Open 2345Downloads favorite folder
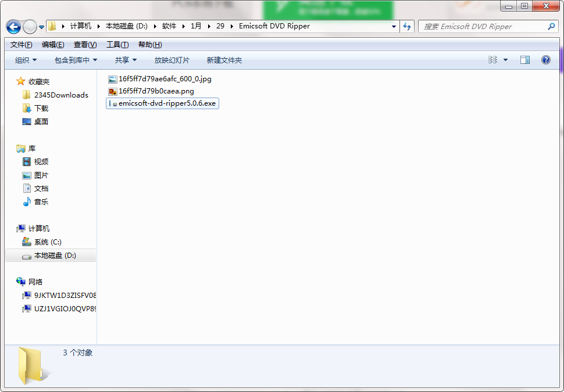This screenshot has width=564, height=392. [61, 95]
